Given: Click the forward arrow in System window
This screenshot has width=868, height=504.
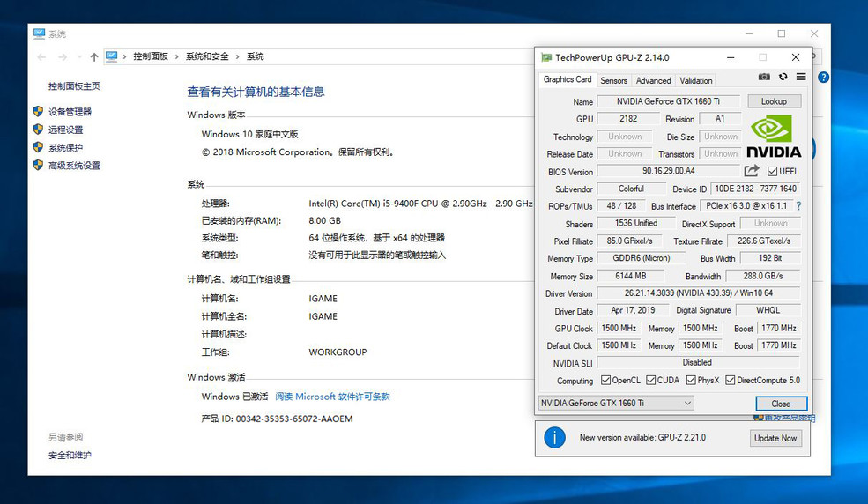Looking at the screenshot, I should pyautogui.click(x=62, y=57).
